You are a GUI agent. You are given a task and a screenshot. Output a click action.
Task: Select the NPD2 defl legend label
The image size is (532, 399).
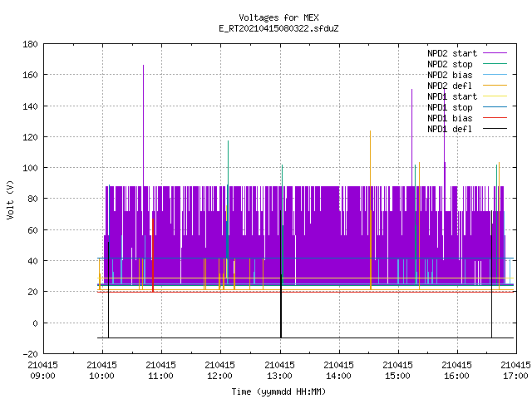tap(450, 86)
